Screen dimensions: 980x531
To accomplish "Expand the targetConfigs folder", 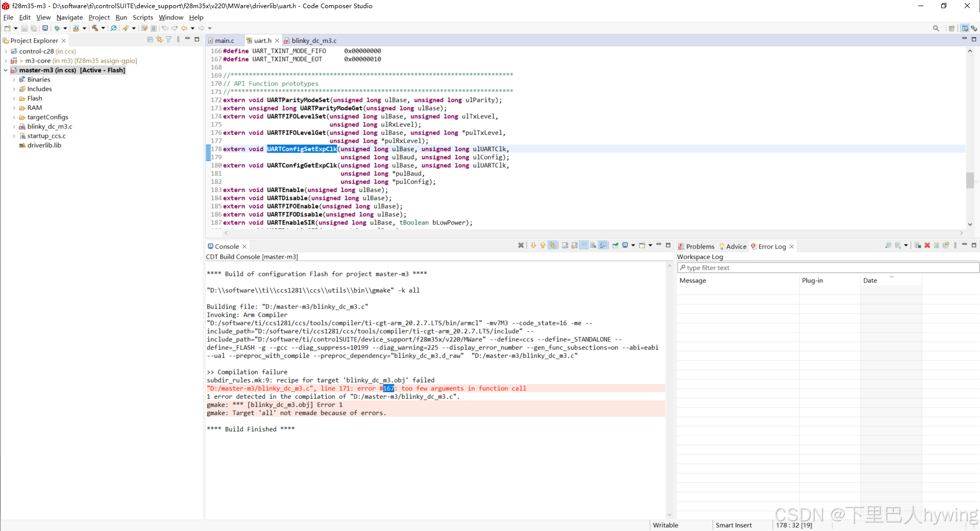I will point(14,117).
